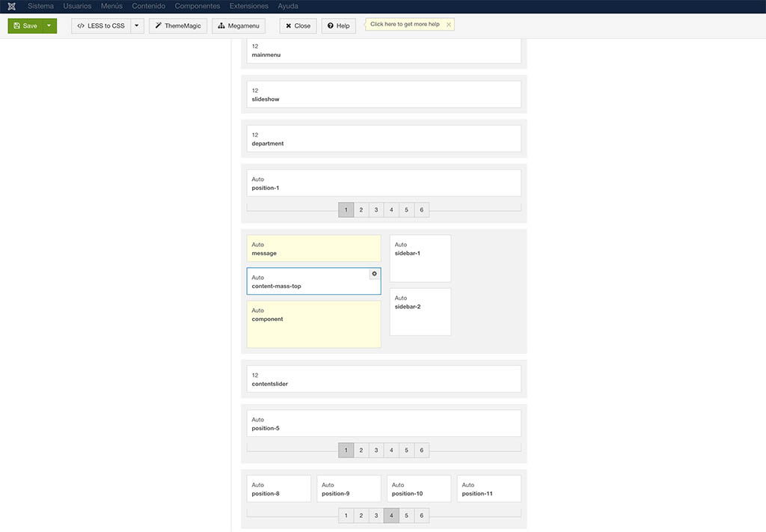Open the Megamenu editor
The height and width of the screenshot is (532, 766).
click(239, 25)
